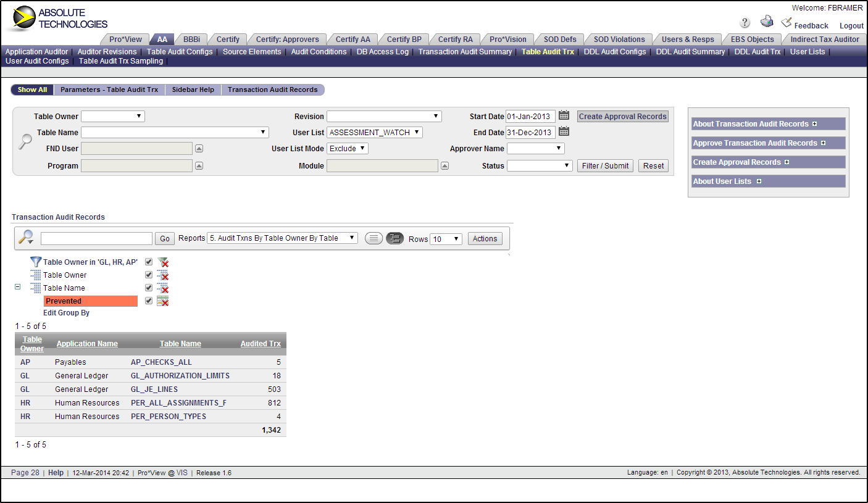Open the Table Owner dropdown
Image resolution: width=868 pixels, height=503 pixels.
coord(113,116)
